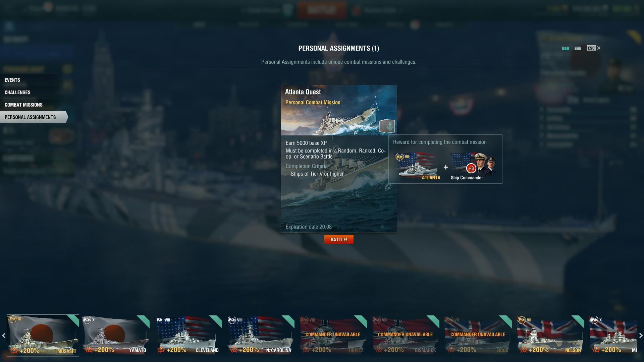Select the Yamato ship thumbnail
Image resolution: width=644 pixels, height=362 pixels.
pyautogui.click(x=115, y=335)
